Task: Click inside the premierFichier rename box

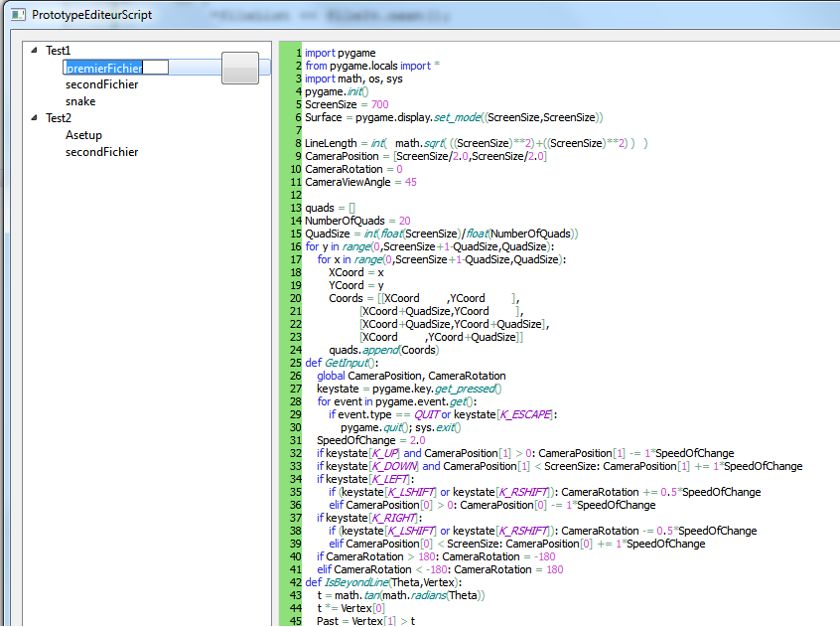Action: coord(102,68)
